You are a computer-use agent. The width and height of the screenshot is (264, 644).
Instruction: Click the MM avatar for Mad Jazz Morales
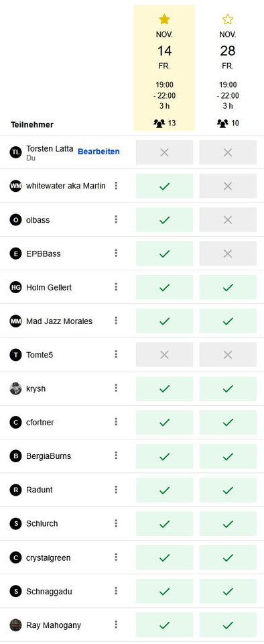15,321
